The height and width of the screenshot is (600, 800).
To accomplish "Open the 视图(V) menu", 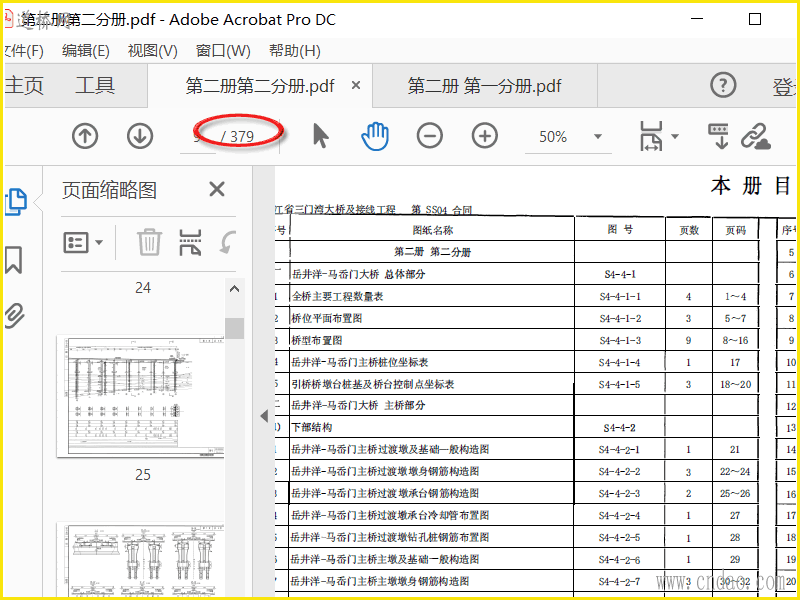I will (153, 51).
